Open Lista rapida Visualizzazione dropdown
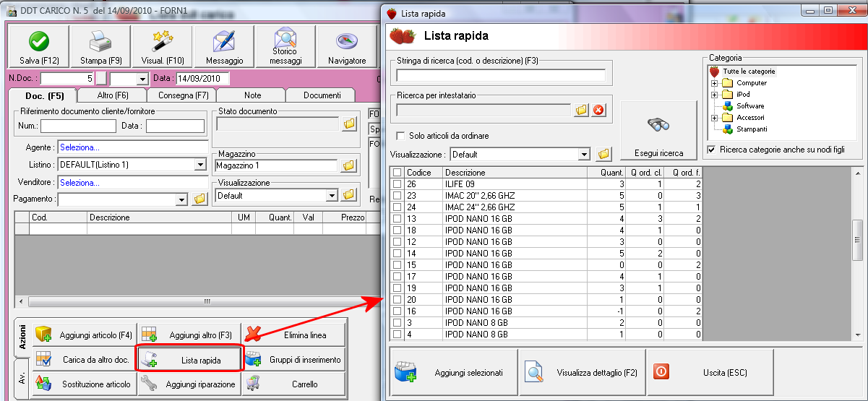The width and height of the screenshot is (868, 401). [x=584, y=154]
